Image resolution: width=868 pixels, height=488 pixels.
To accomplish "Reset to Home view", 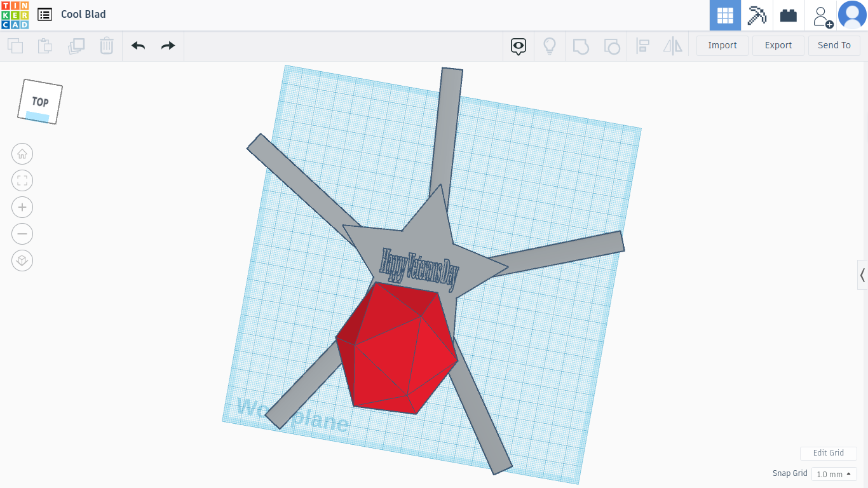I will pos(22,154).
